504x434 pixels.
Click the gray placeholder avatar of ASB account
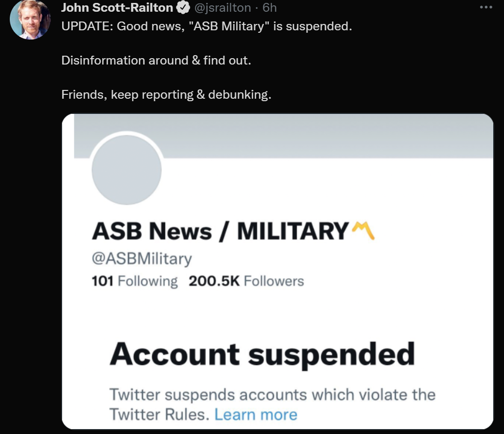(x=127, y=170)
